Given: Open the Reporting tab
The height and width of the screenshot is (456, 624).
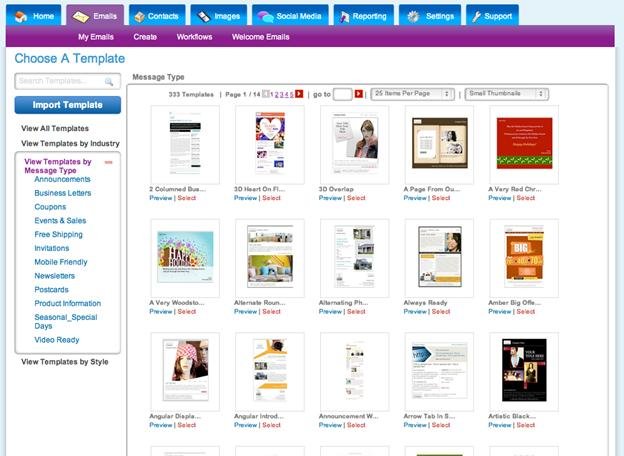Looking at the screenshot, I should click(x=364, y=16).
